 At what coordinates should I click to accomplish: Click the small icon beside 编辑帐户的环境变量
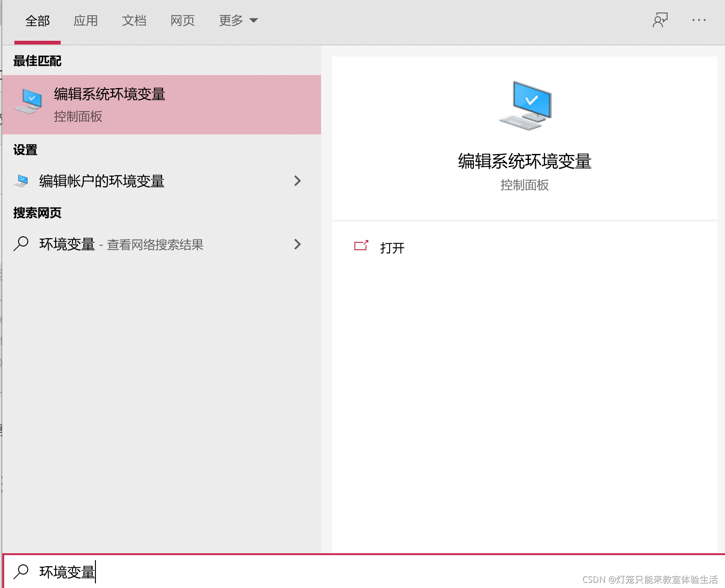[21, 181]
